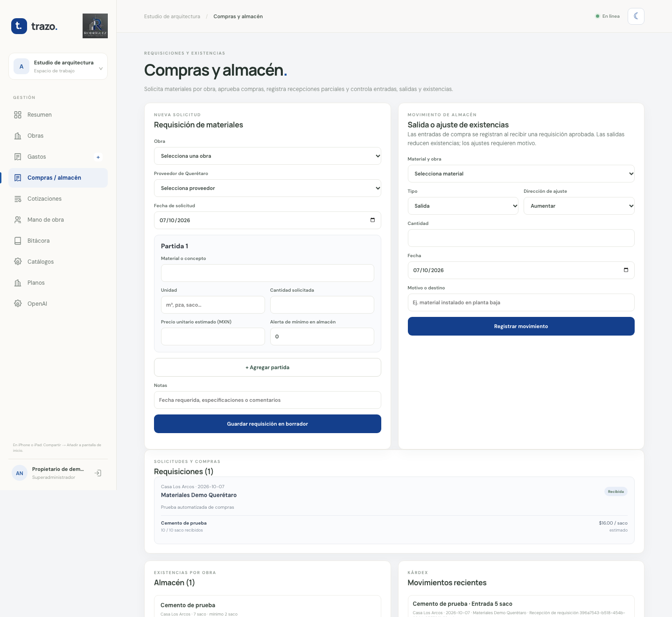Open Dirección de ajuste dropdown showing Aumentar
The height and width of the screenshot is (617, 672).
[579, 206]
